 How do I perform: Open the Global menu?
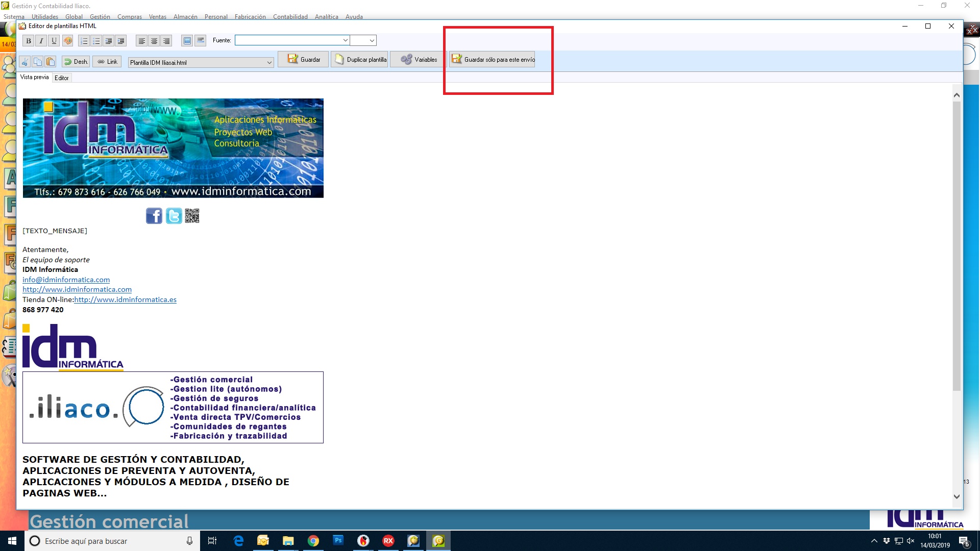coord(74,17)
